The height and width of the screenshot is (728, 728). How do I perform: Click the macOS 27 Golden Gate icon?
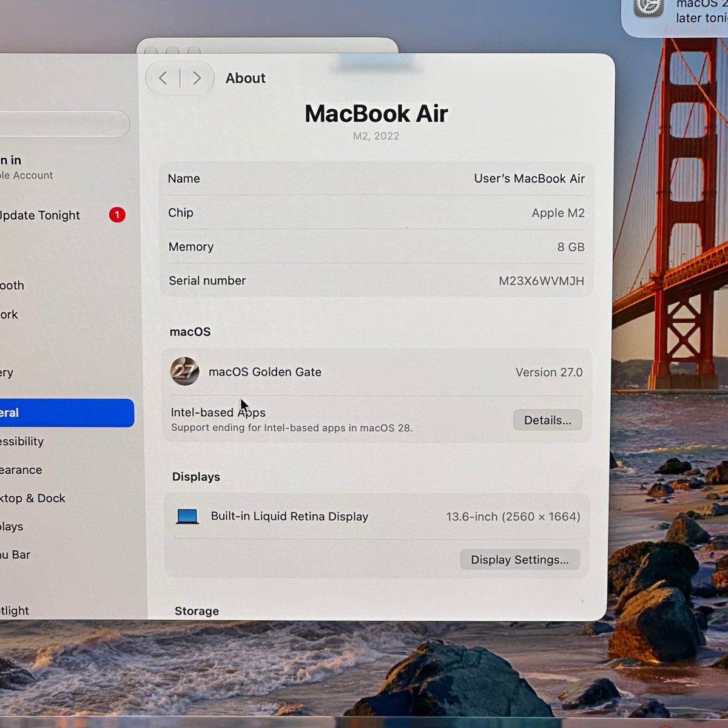(184, 371)
